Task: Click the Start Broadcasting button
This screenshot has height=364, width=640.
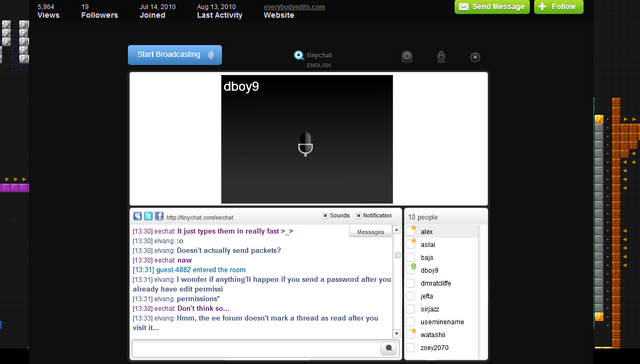Action: coord(175,55)
